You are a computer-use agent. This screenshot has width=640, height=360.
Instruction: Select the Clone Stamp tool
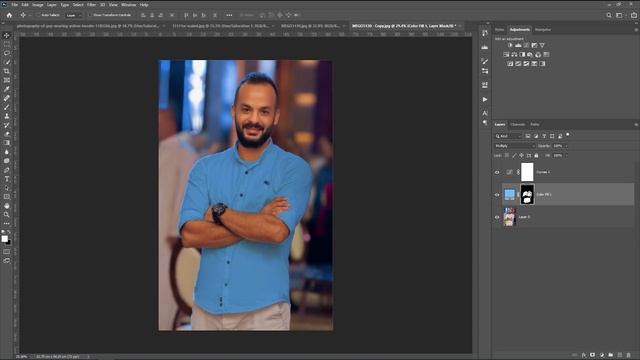(x=7, y=116)
